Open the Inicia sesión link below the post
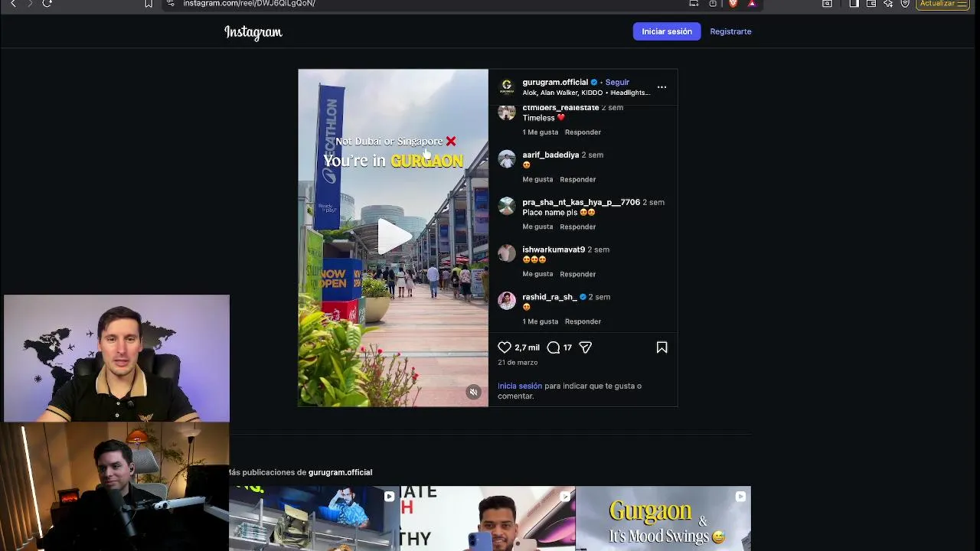The height and width of the screenshot is (551, 980). tap(520, 386)
